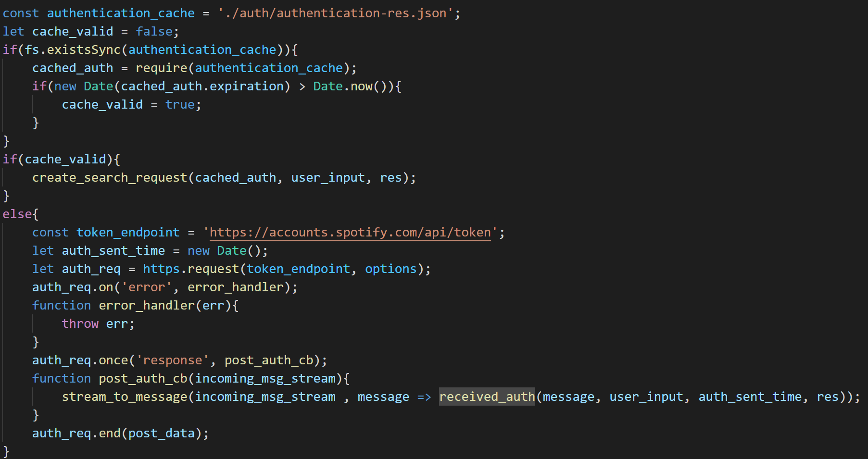This screenshot has width=868, height=459.
Task: Click the else keyword
Action: point(17,214)
